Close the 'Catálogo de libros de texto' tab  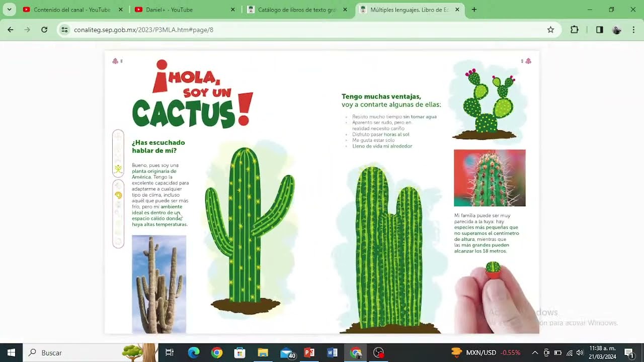tap(345, 10)
